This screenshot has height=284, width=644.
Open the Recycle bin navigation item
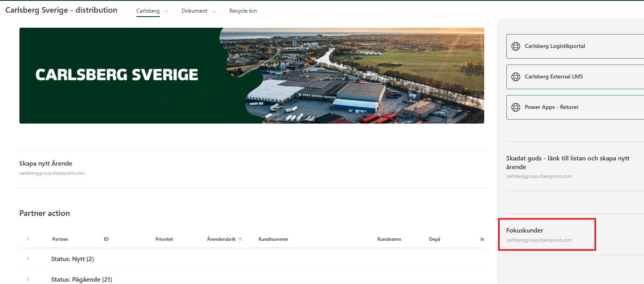point(243,11)
